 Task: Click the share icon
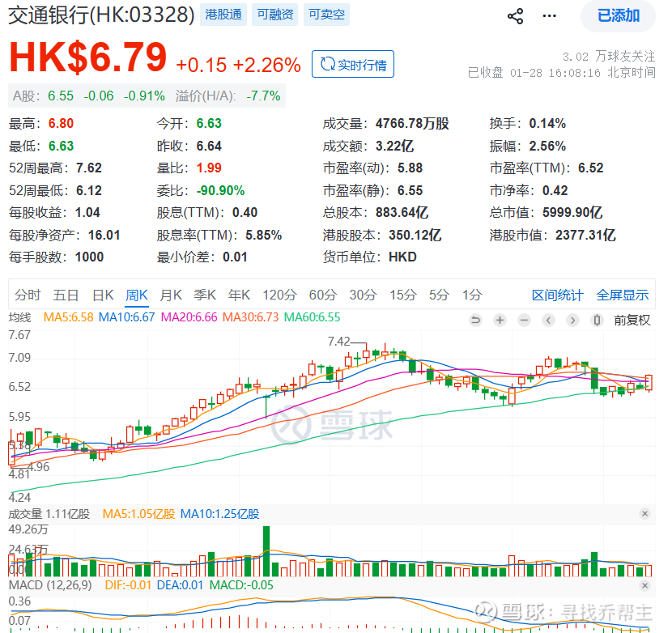click(515, 16)
